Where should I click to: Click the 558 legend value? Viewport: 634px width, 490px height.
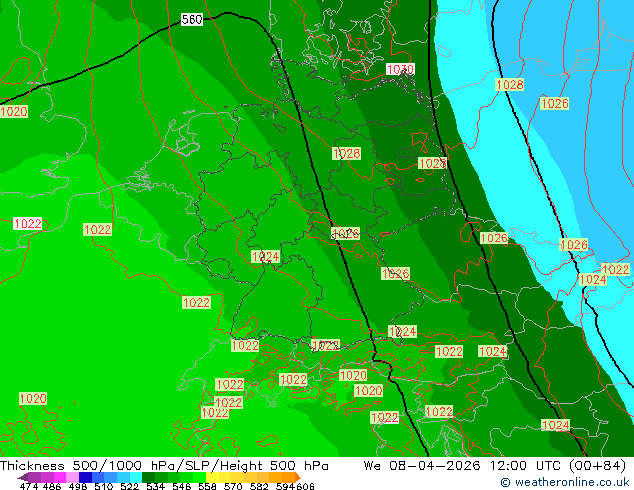pos(207,486)
